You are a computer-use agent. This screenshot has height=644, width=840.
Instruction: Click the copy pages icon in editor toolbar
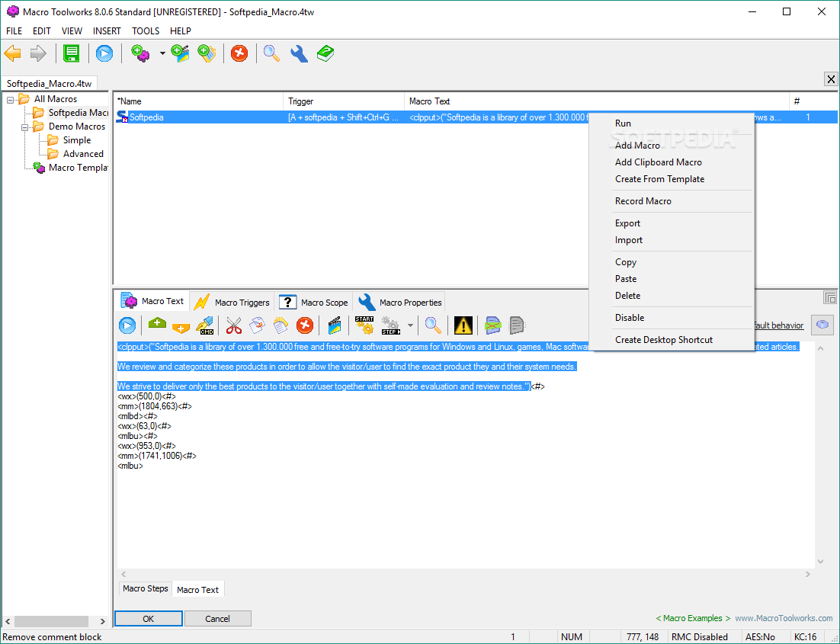[257, 325]
